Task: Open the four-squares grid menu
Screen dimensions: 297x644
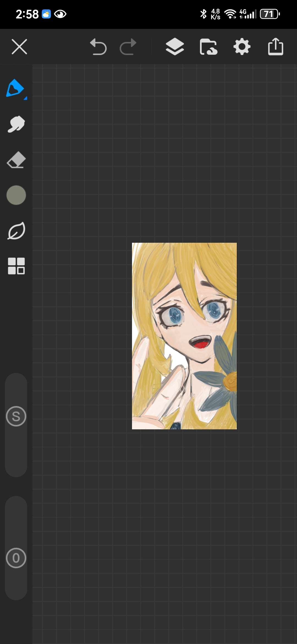Action: pos(16,266)
